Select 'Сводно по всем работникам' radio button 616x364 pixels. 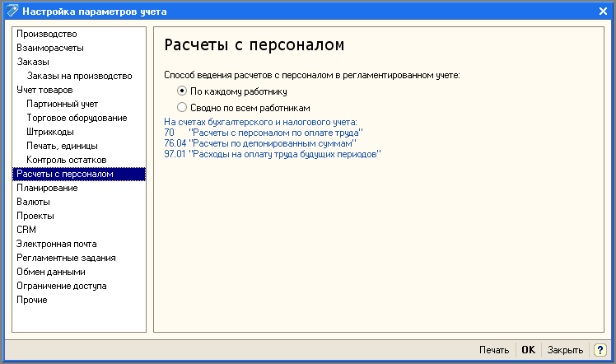(181, 107)
